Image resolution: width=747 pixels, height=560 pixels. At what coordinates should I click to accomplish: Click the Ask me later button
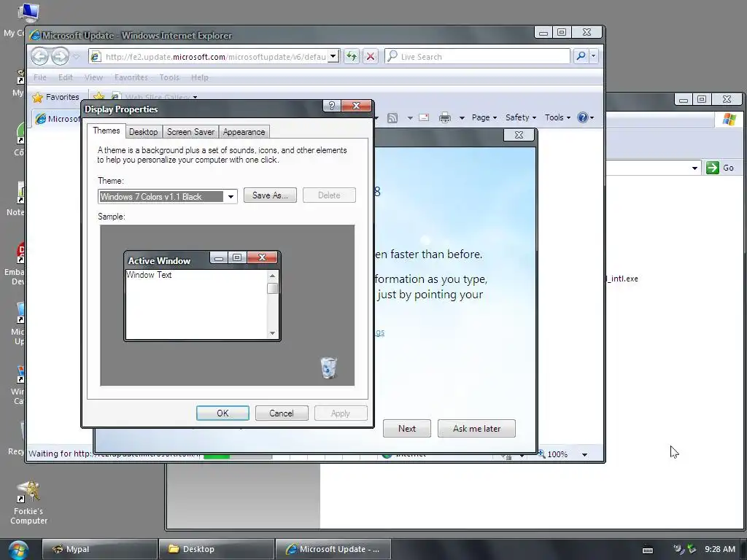(476, 429)
